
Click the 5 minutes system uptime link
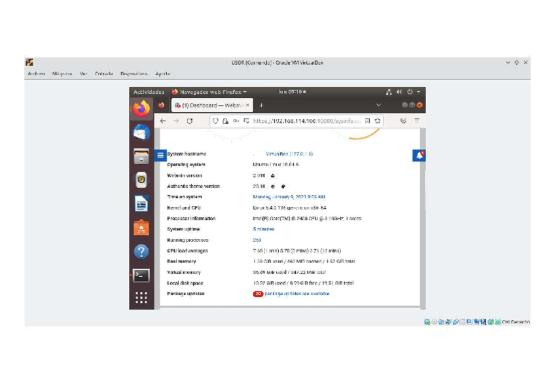(x=264, y=229)
